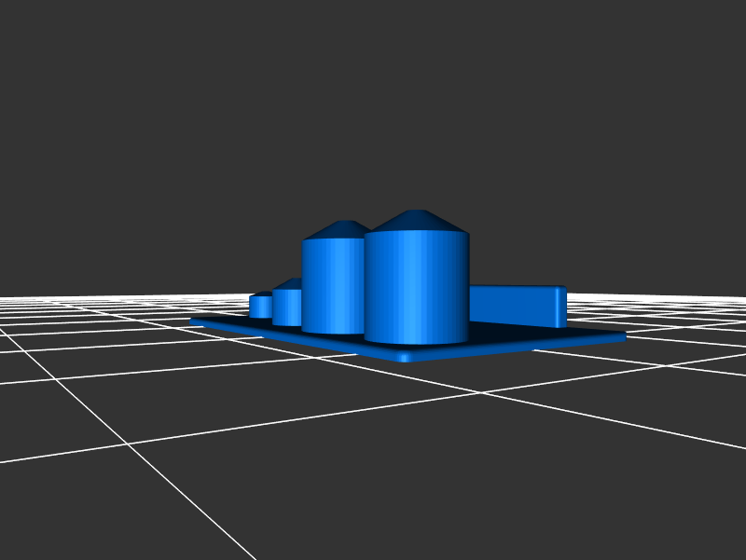
Task: Click the far-left corner of the base plate
Action: [x=195, y=321]
